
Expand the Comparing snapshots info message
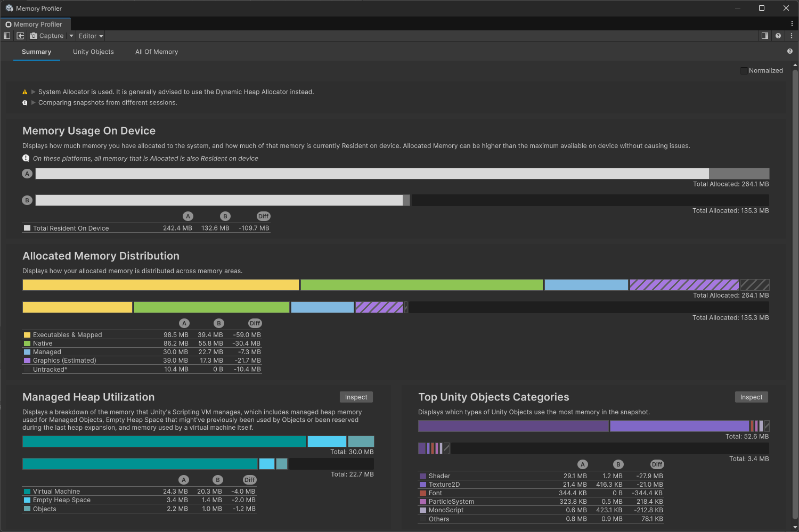[x=34, y=102]
